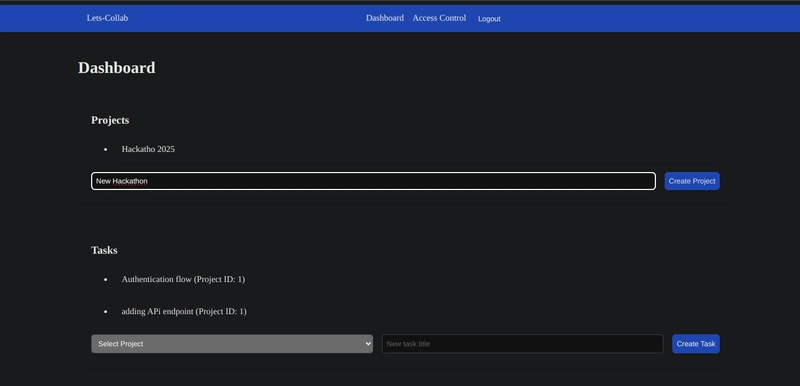
Task: Click the bullet beside Authentication flow
Action: pos(106,279)
